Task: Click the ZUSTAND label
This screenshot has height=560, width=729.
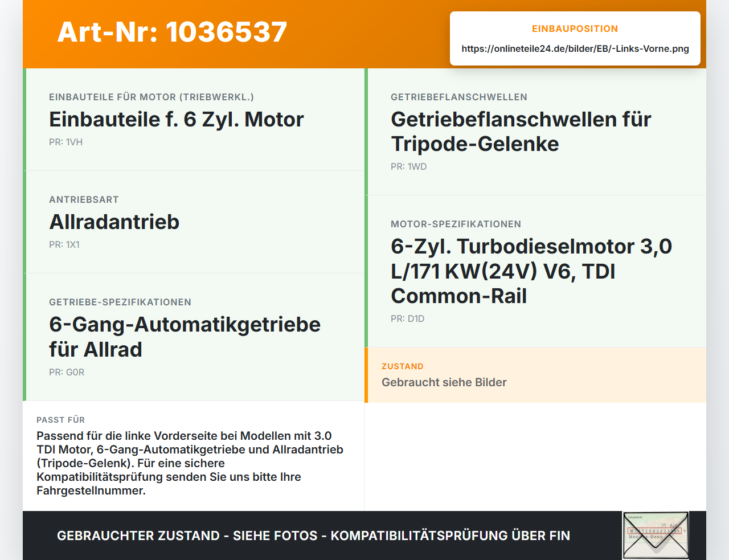Action: click(x=403, y=366)
